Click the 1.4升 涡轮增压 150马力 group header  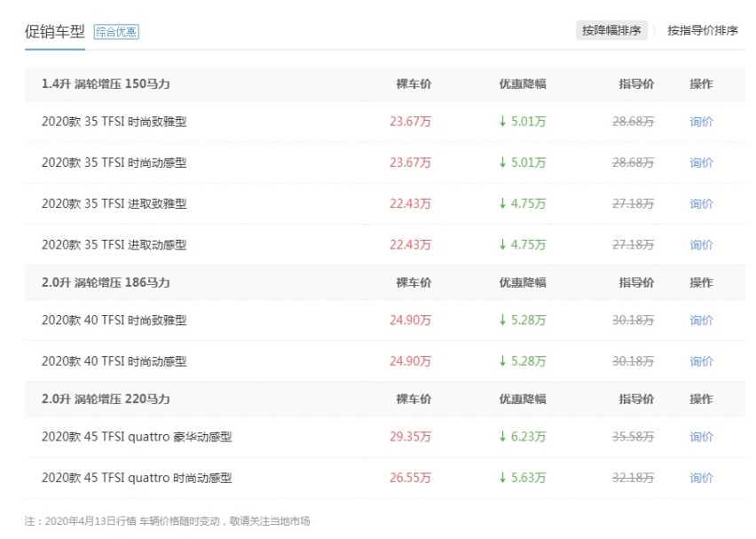coord(106,84)
